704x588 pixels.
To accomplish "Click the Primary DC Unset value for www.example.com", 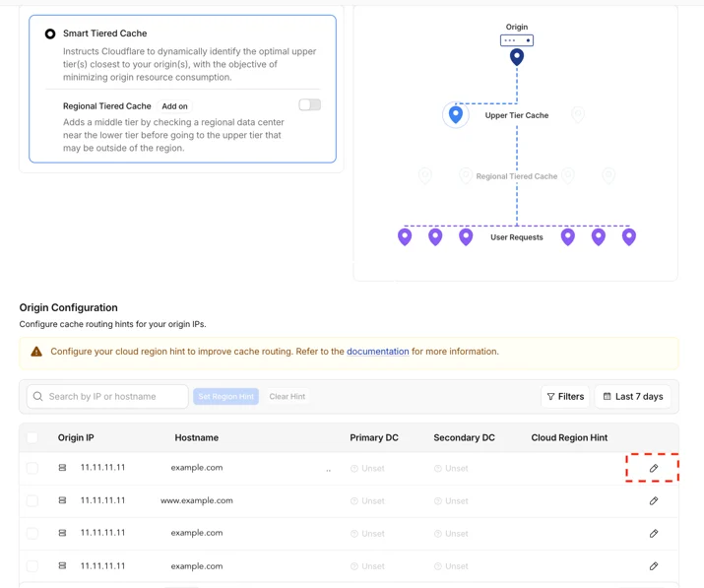I will click(x=367, y=501).
